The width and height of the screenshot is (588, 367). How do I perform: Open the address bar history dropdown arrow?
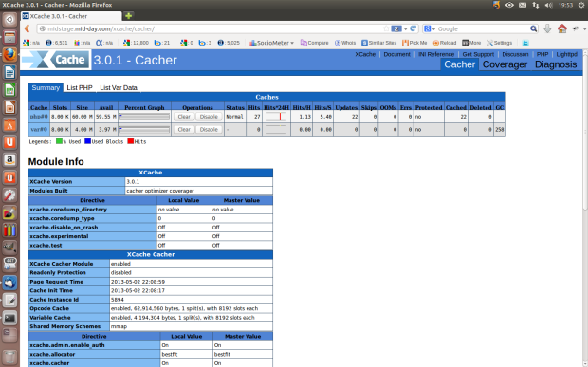tap(405, 28)
